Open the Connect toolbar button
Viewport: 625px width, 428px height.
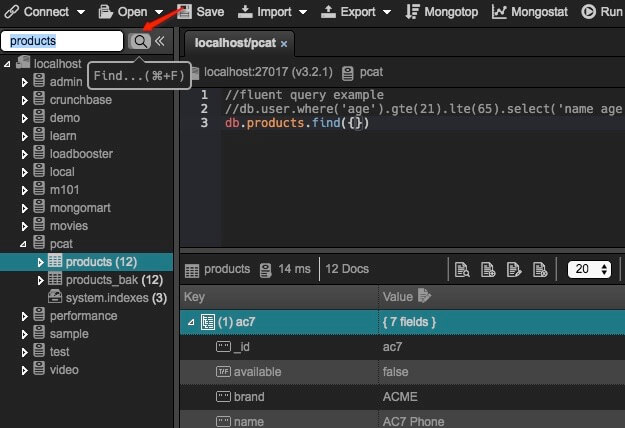pyautogui.click(x=37, y=12)
